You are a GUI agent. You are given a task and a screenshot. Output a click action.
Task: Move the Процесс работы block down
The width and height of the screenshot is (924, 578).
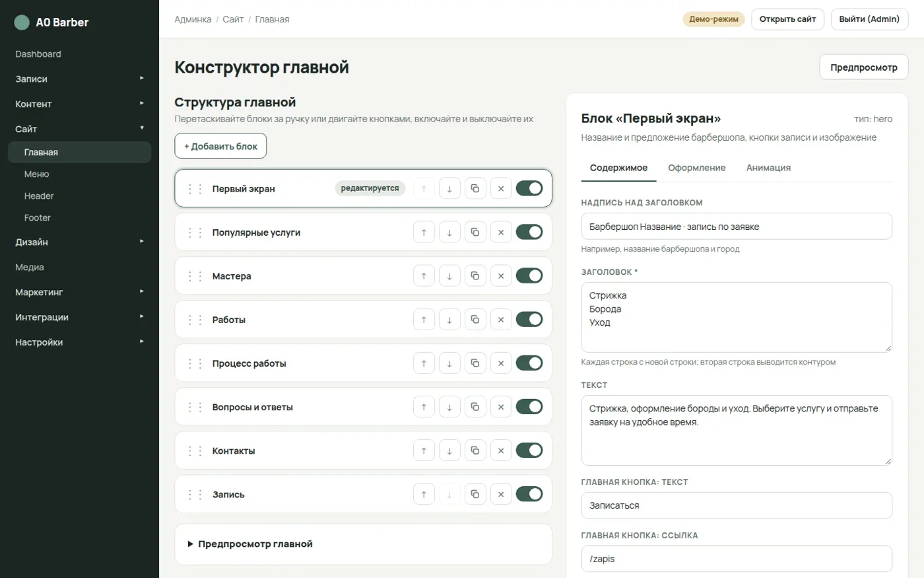449,363
